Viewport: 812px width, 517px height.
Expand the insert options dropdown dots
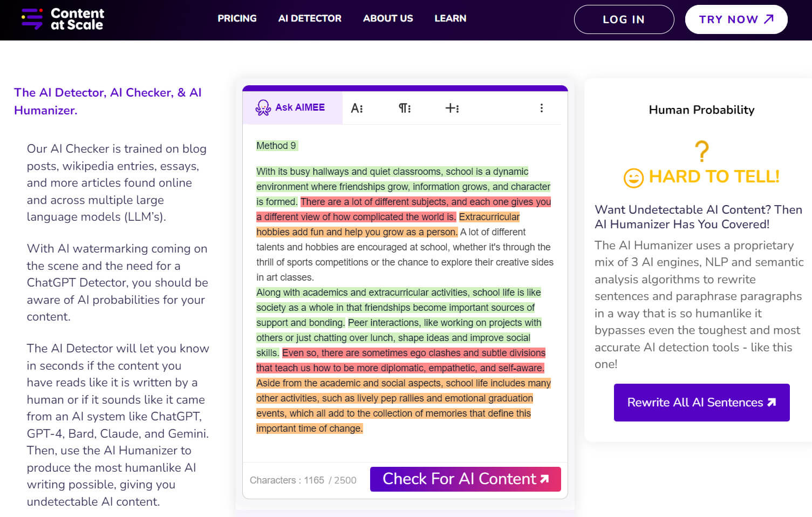coord(457,107)
